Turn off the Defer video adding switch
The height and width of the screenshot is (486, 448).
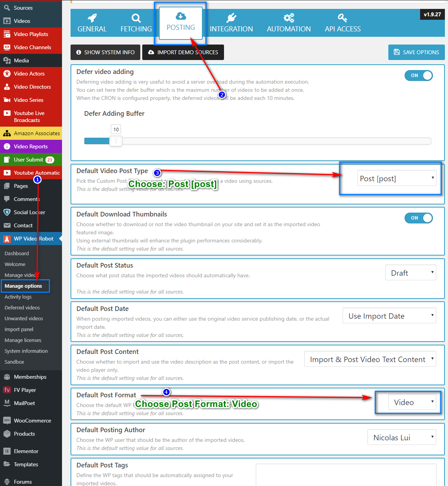click(x=419, y=76)
